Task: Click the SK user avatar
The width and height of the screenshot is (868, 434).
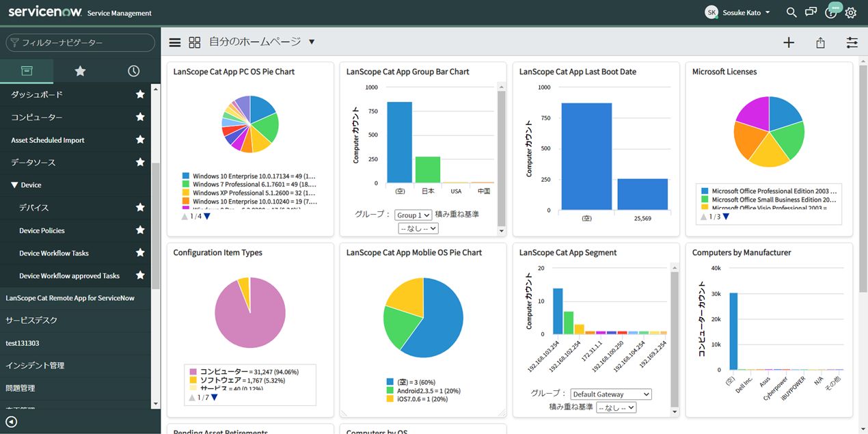Action: coord(711,12)
